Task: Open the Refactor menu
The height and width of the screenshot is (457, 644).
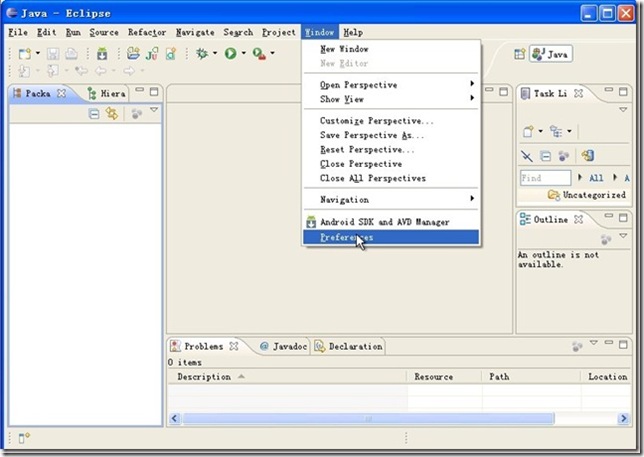Action: click(x=147, y=32)
